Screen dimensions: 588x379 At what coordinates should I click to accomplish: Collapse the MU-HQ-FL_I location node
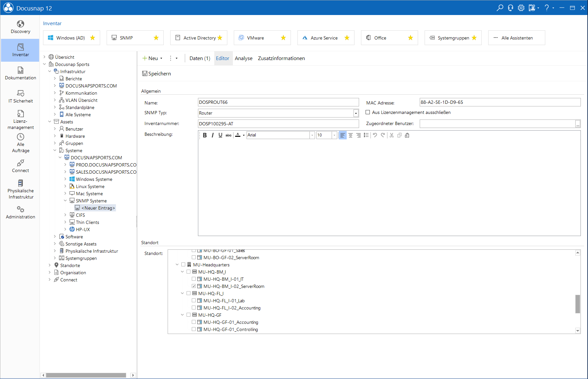[x=182, y=293]
